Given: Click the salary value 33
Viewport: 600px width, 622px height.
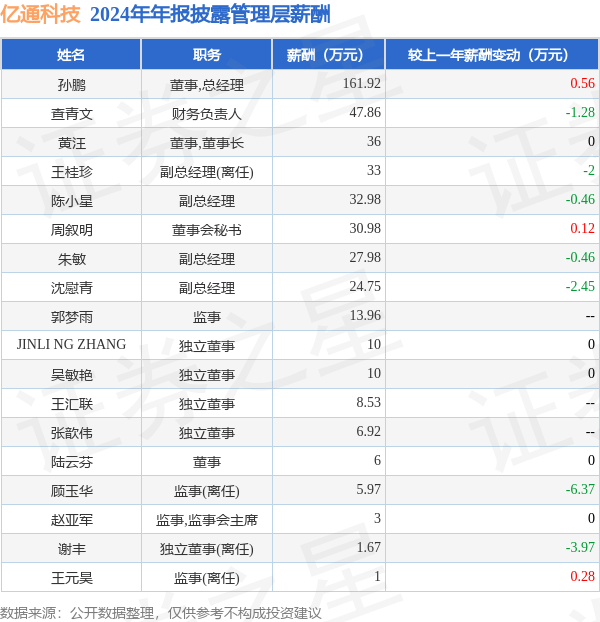Looking at the screenshot, I should click(x=374, y=170).
